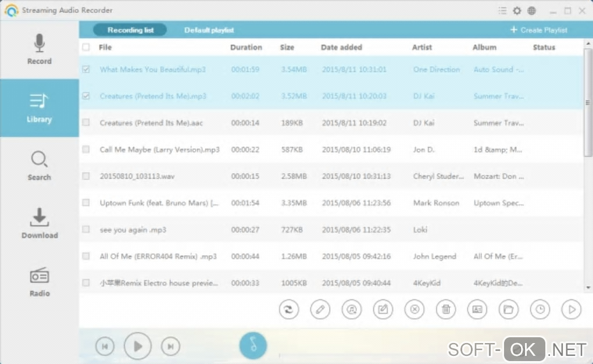The image size is (593, 364).
Task: Open the Download section
Action: [x=40, y=224]
